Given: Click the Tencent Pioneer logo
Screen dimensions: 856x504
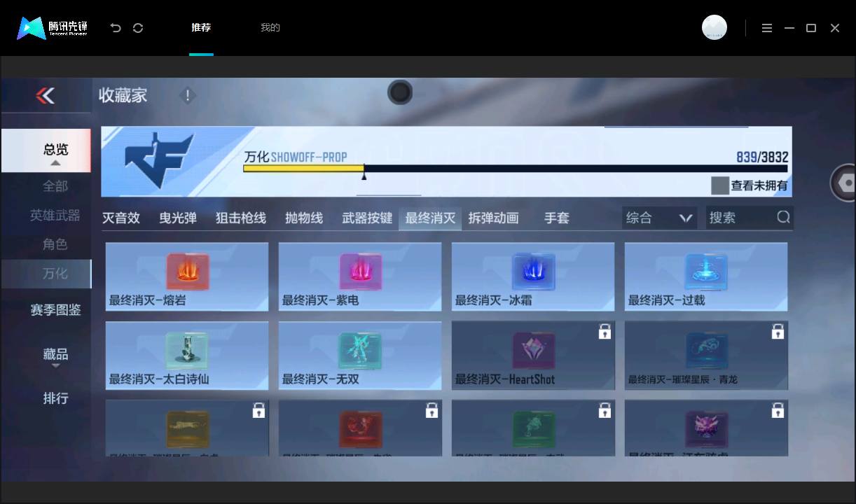Looking at the screenshot, I should tap(53, 28).
